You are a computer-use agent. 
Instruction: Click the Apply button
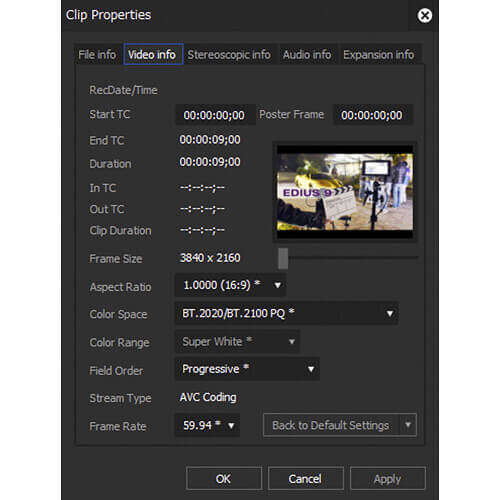[x=388, y=479]
